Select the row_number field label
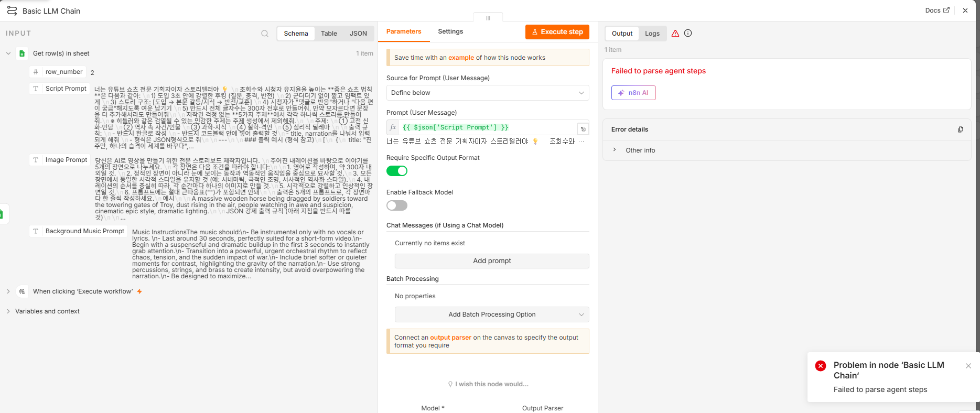Viewport: 980px width, 413px height. (x=64, y=72)
